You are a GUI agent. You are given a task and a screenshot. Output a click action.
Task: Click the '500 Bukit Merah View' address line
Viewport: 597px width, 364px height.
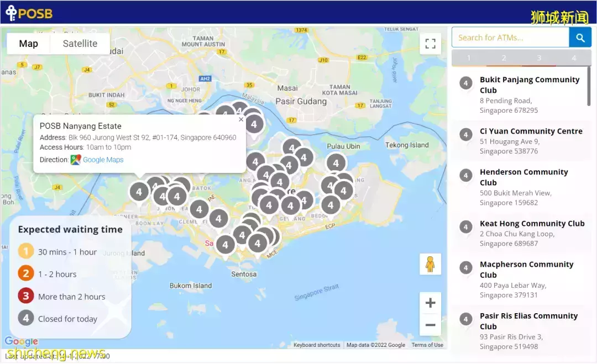point(516,193)
